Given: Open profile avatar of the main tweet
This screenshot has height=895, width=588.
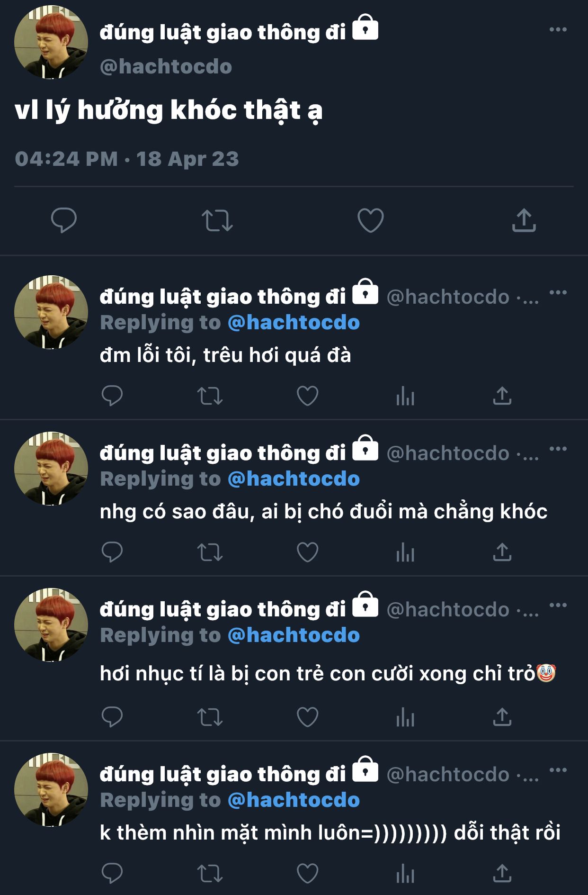Looking at the screenshot, I should pyautogui.click(x=51, y=42).
